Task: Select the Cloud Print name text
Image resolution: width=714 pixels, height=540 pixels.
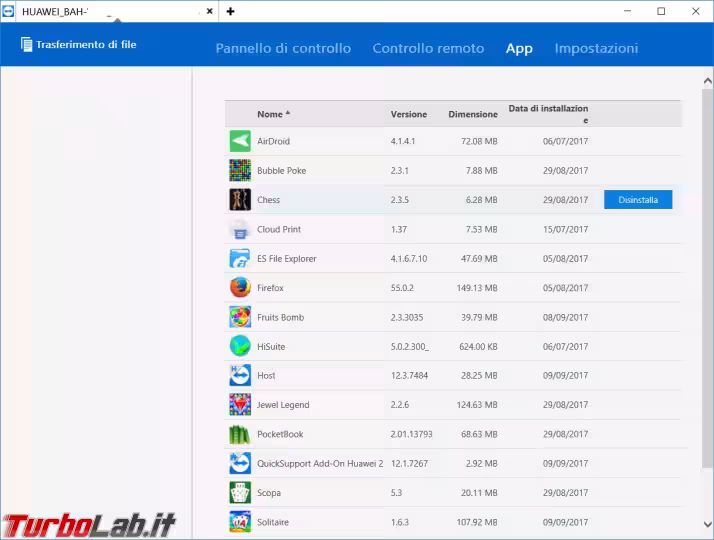Action: point(279,229)
